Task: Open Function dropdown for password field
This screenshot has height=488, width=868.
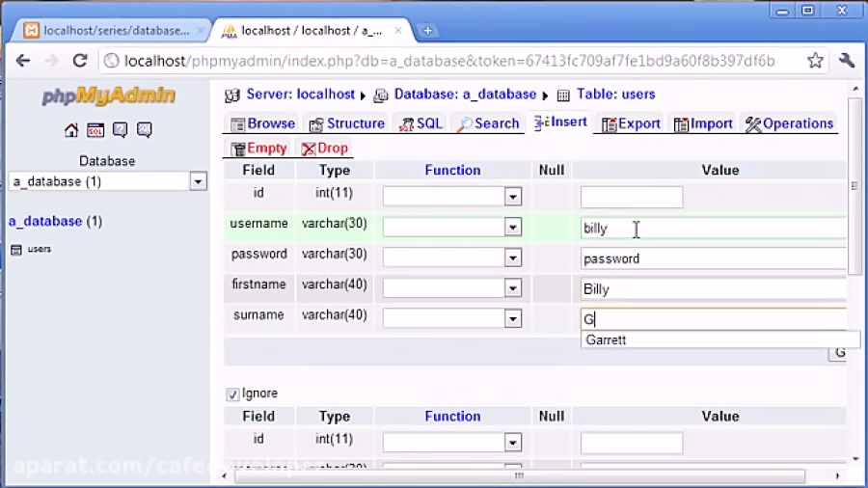Action: (x=513, y=258)
